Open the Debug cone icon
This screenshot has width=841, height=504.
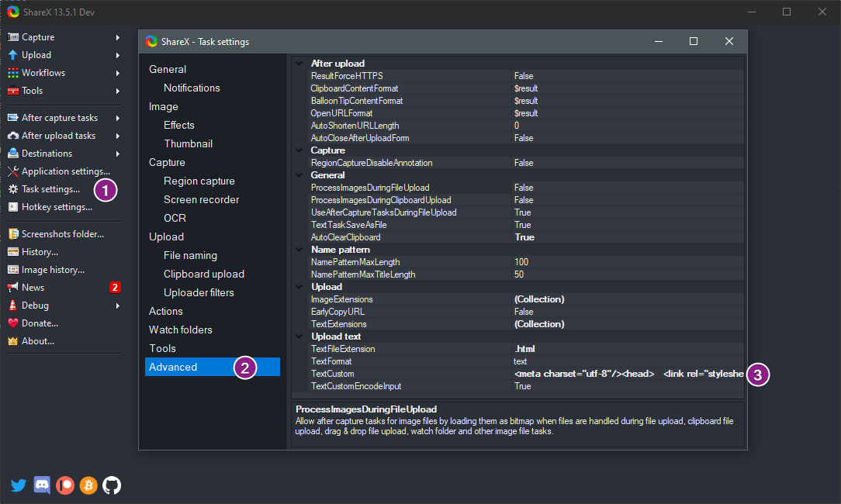13,305
